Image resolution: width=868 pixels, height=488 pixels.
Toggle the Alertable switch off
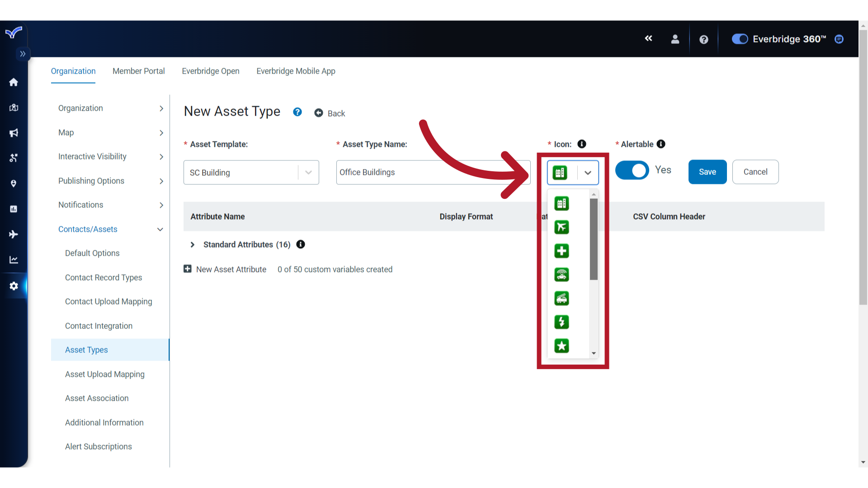[x=632, y=170]
